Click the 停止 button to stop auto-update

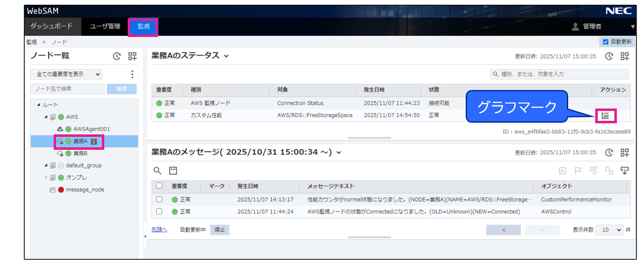(219, 229)
